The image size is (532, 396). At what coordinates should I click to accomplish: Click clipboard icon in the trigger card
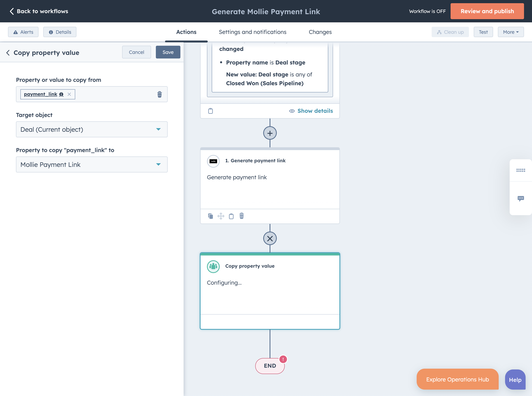(x=210, y=111)
